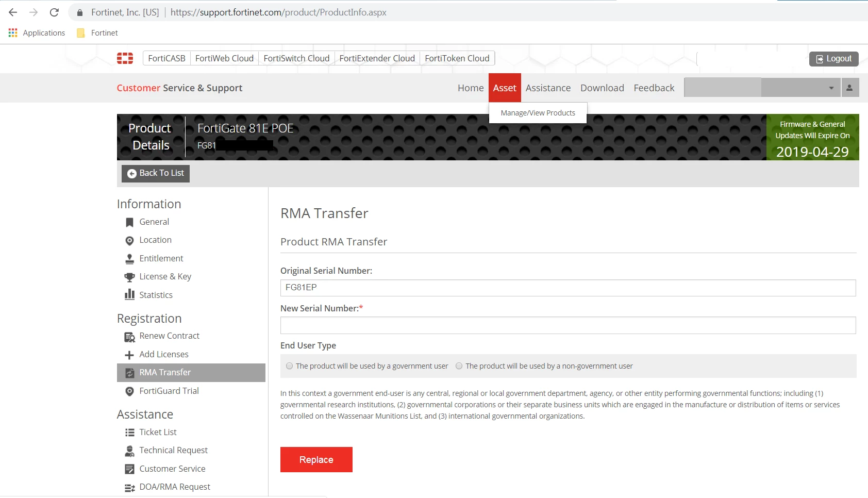Image resolution: width=868 pixels, height=498 pixels.
Task: Click the Statistics bar chart icon
Action: click(129, 295)
